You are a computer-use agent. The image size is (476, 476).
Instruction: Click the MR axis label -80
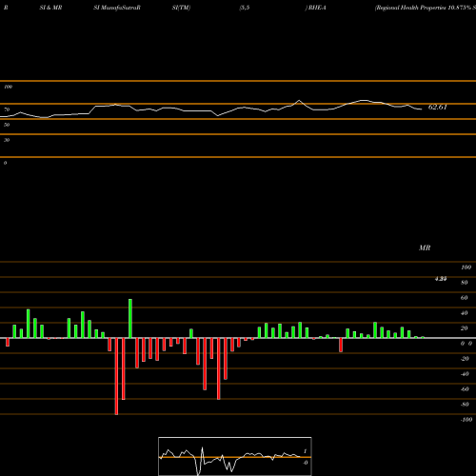pos(465,405)
